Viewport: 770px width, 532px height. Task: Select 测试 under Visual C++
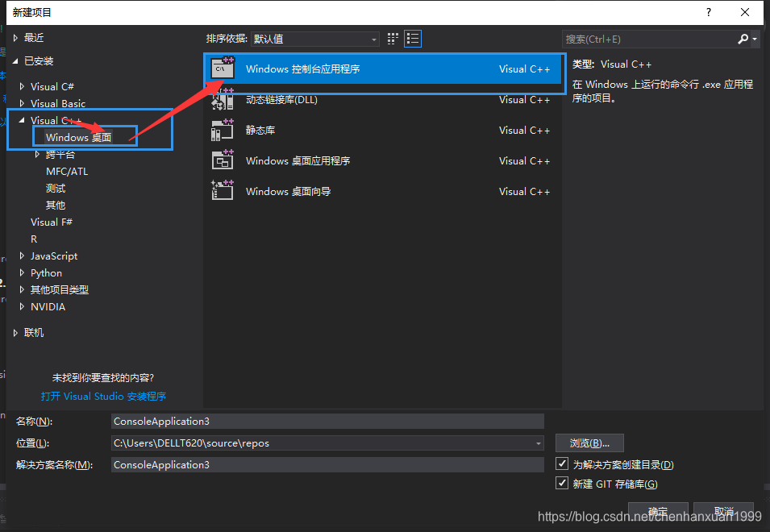point(56,188)
